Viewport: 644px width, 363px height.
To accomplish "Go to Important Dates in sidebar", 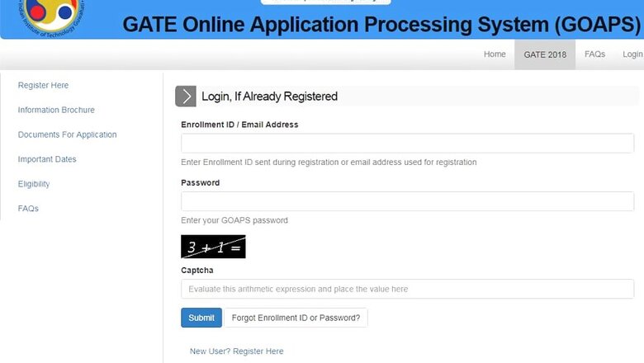I will (47, 159).
